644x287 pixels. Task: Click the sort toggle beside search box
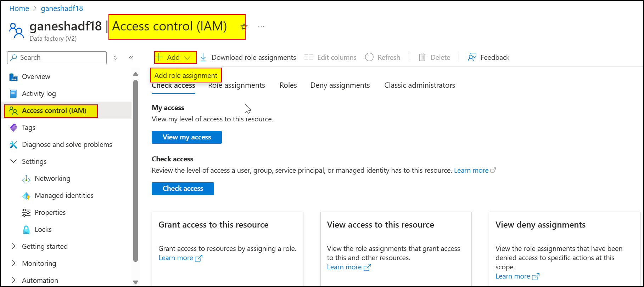coord(115,58)
